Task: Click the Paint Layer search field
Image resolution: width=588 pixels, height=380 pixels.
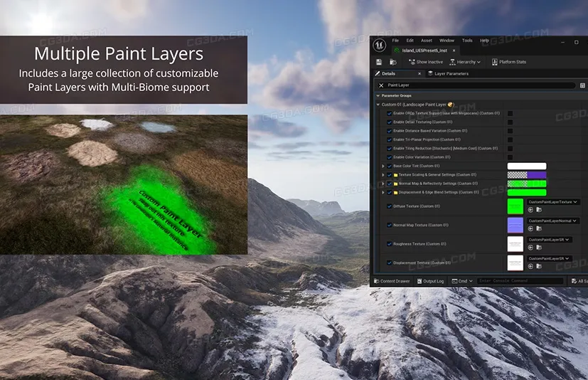Action: (479, 85)
